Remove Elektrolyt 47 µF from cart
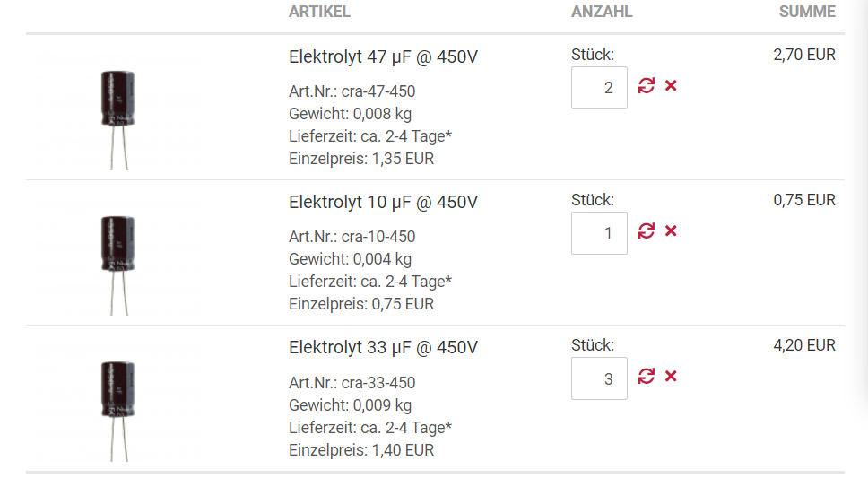868x478 pixels. tap(671, 86)
